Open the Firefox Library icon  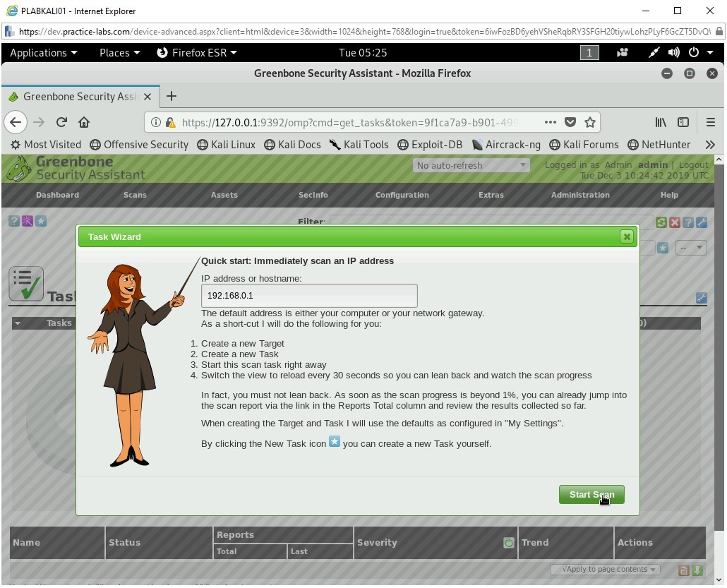[x=661, y=122]
